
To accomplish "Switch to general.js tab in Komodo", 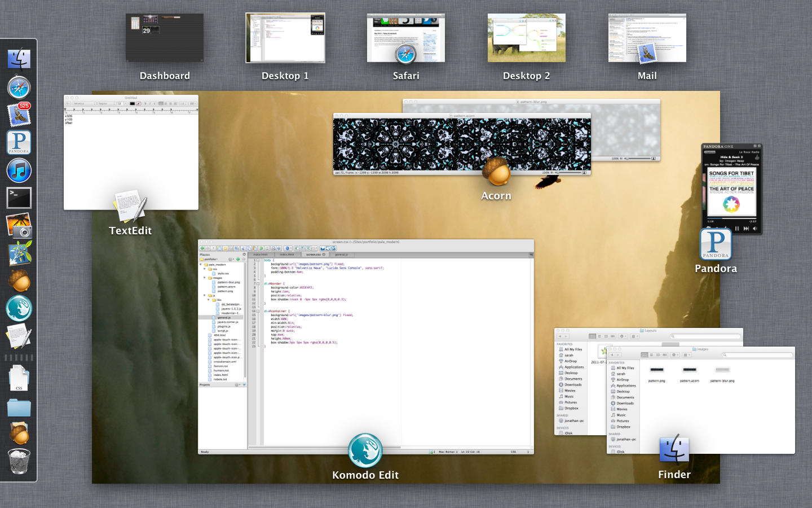I will coord(341,255).
